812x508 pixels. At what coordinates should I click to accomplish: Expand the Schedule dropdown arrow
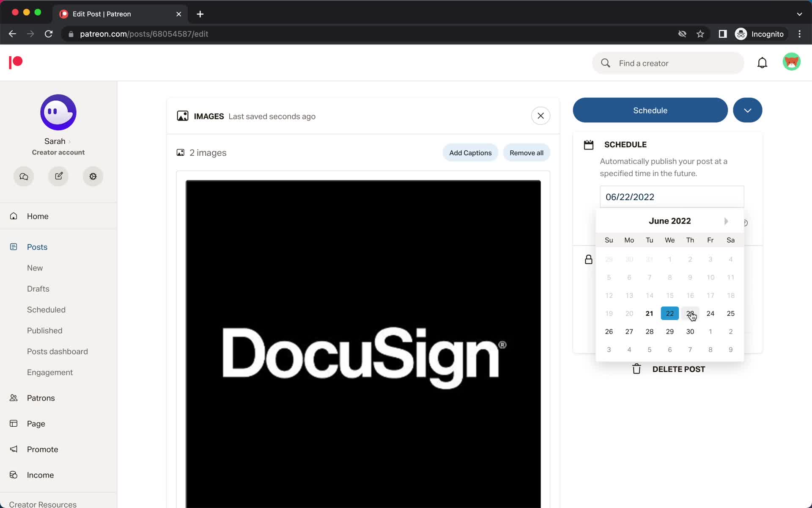click(748, 110)
